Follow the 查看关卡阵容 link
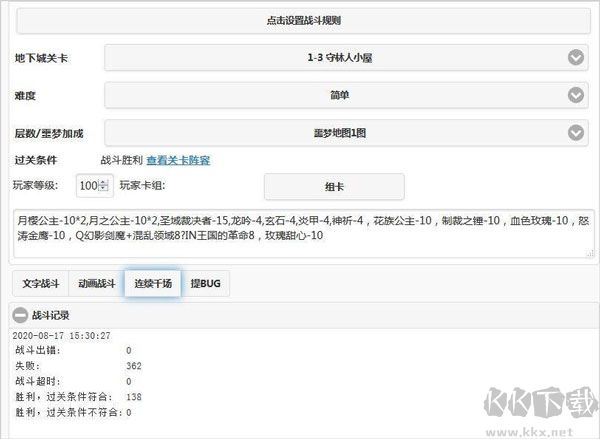The height and width of the screenshot is (439, 600). (x=178, y=160)
